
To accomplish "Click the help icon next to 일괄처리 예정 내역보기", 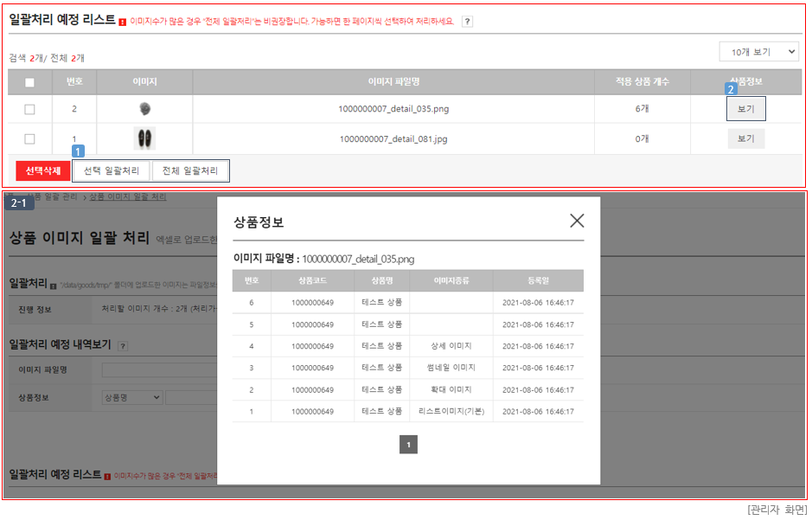I will [123, 346].
